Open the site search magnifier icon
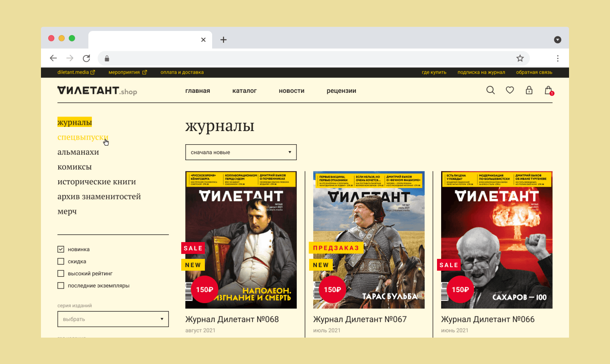The width and height of the screenshot is (610, 364). pyautogui.click(x=490, y=90)
